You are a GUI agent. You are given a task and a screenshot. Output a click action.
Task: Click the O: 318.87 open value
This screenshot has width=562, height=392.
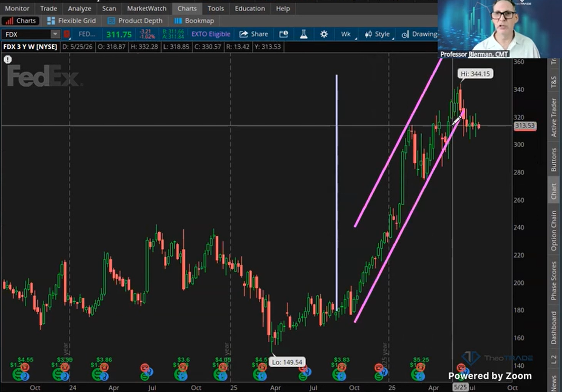pyautogui.click(x=112, y=47)
